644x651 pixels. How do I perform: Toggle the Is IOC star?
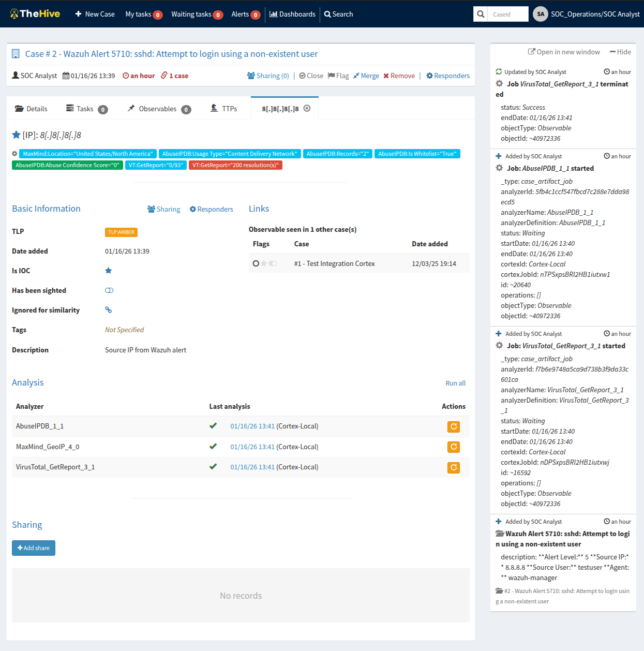[x=109, y=271]
